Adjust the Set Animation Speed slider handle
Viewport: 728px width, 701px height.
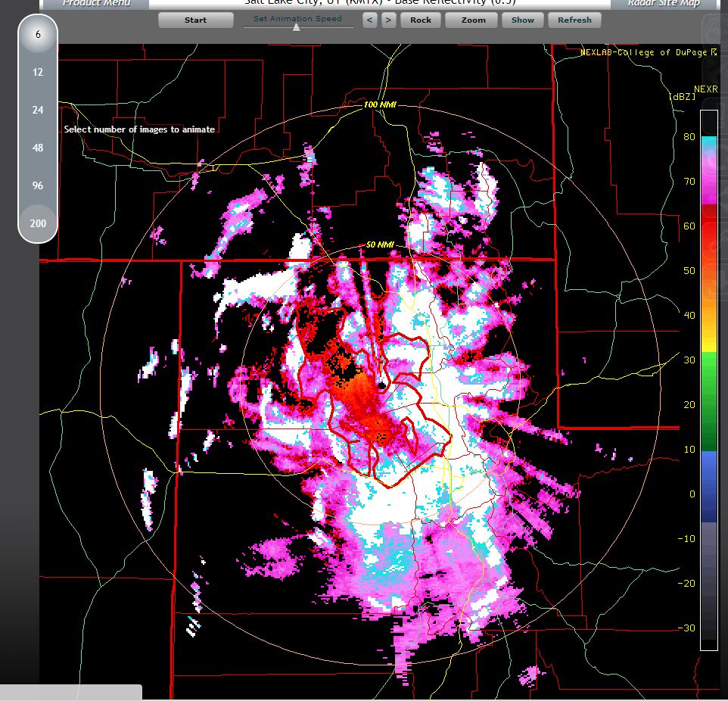click(297, 27)
